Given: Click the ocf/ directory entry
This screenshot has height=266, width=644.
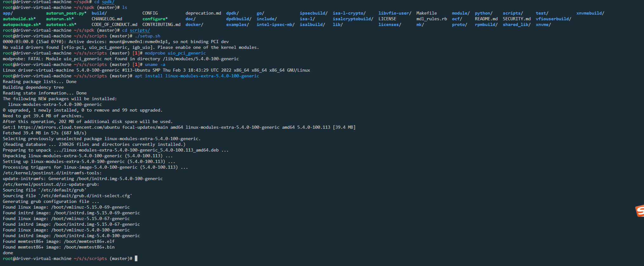Looking at the screenshot, I should [457, 19].
